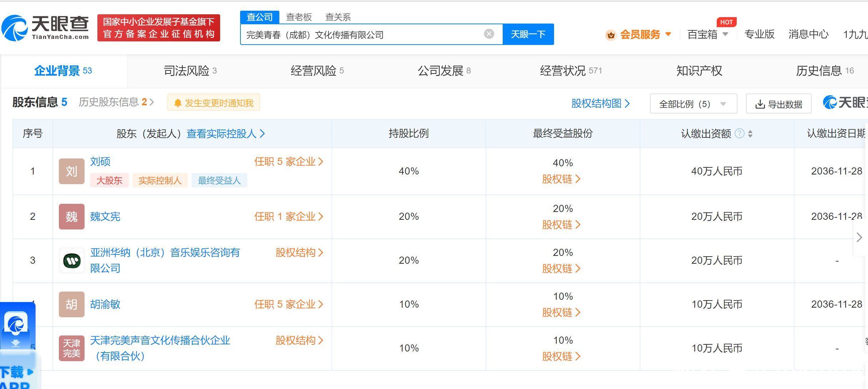Click the 导出数据 button

tap(779, 104)
